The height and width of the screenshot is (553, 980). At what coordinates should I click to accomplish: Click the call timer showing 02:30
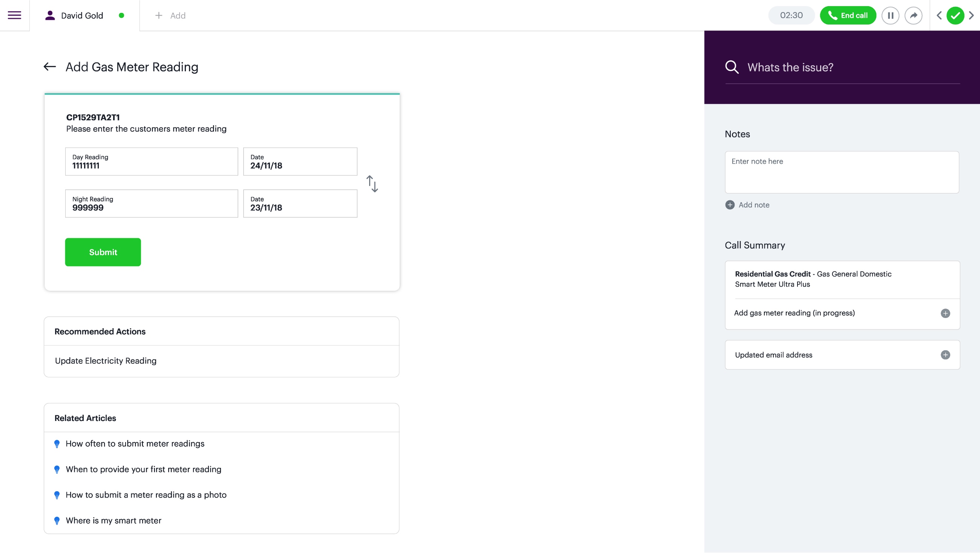[791, 15]
